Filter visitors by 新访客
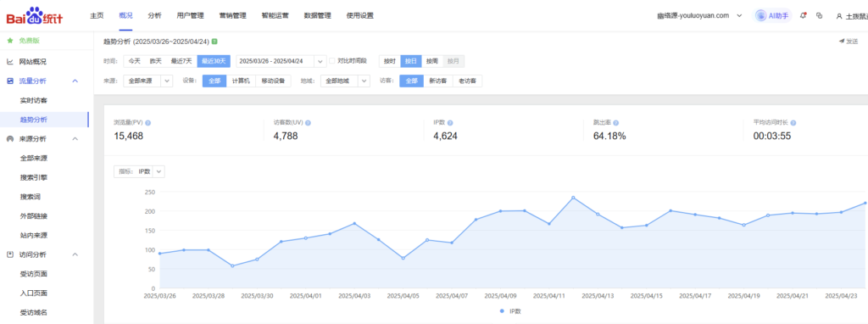Screen dimensions: 868x324 (x=438, y=81)
